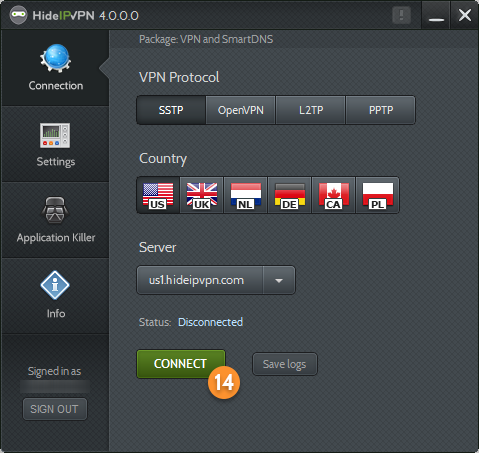Open Settings from the sidebar

(x=55, y=144)
